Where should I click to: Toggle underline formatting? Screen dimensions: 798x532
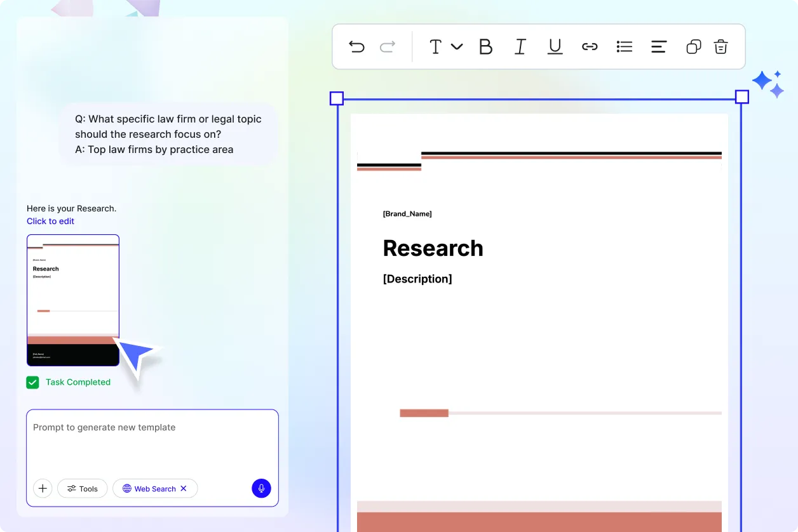[x=555, y=46]
